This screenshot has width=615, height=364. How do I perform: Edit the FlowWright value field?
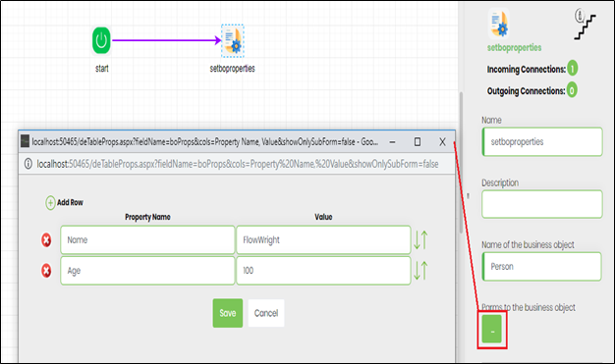(x=323, y=239)
